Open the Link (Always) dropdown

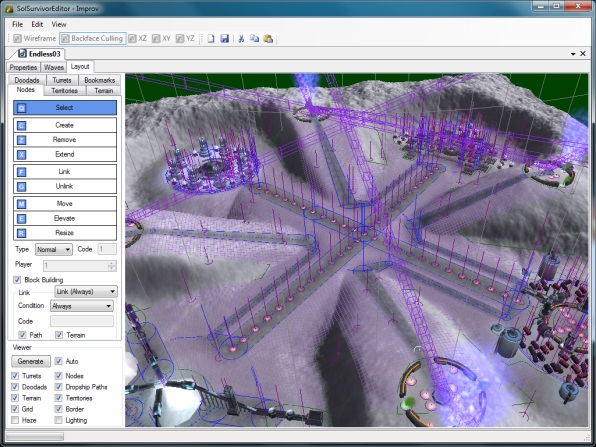pyautogui.click(x=86, y=292)
